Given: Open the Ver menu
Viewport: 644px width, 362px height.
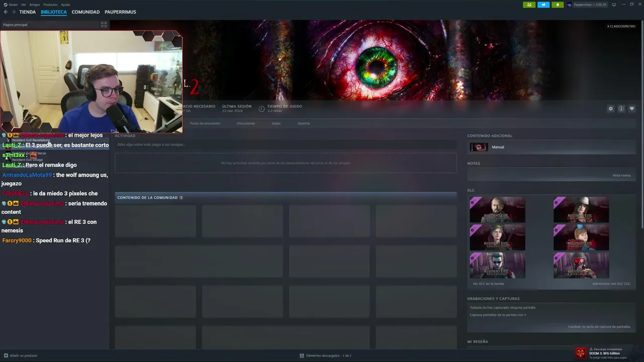Looking at the screenshot, I should pos(23,5).
